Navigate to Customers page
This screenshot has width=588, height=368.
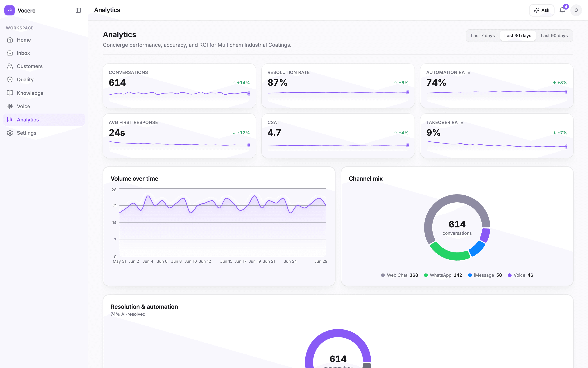point(44,66)
